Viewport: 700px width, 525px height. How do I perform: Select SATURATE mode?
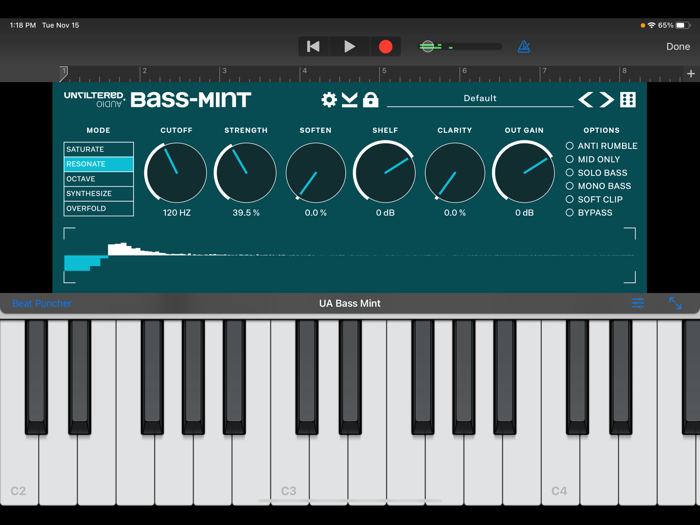(99, 149)
